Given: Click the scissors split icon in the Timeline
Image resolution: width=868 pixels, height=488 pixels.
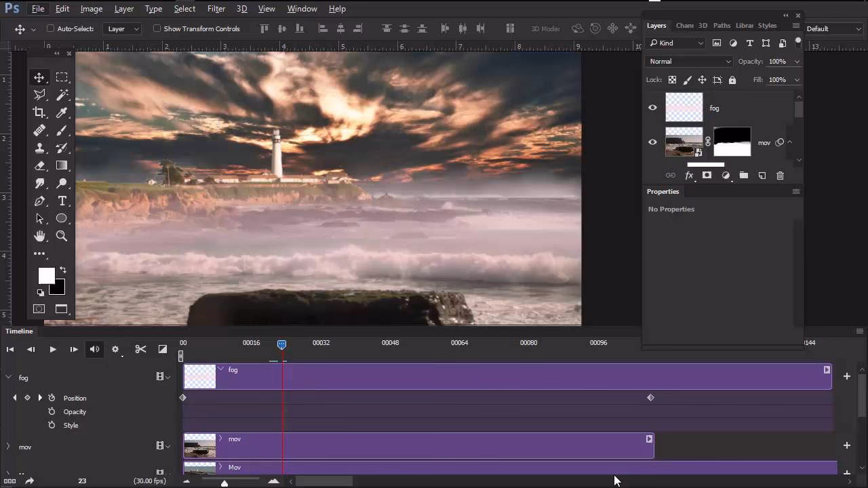Looking at the screenshot, I should click(x=140, y=349).
